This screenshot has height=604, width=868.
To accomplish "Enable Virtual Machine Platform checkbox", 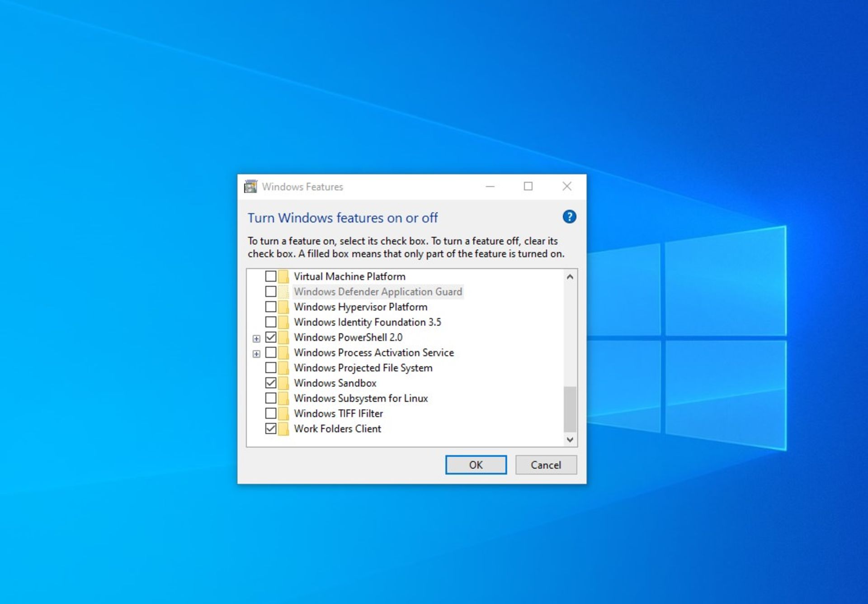I will point(270,276).
